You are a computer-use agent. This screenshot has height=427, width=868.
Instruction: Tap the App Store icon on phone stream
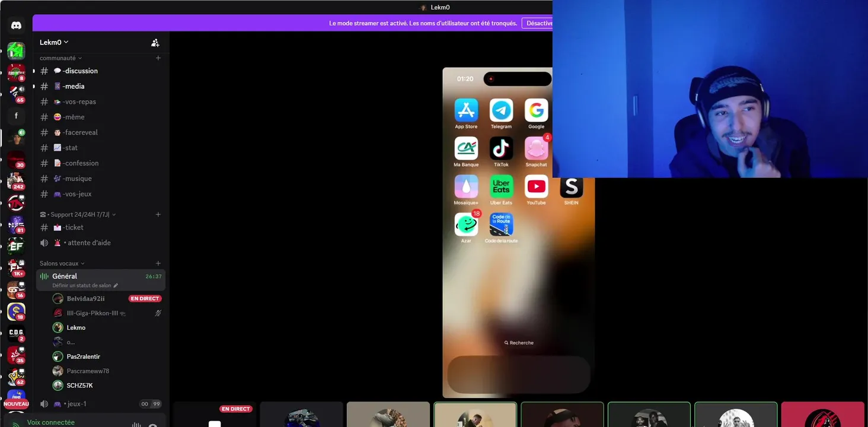pyautogui.click(x=466, y=110)
